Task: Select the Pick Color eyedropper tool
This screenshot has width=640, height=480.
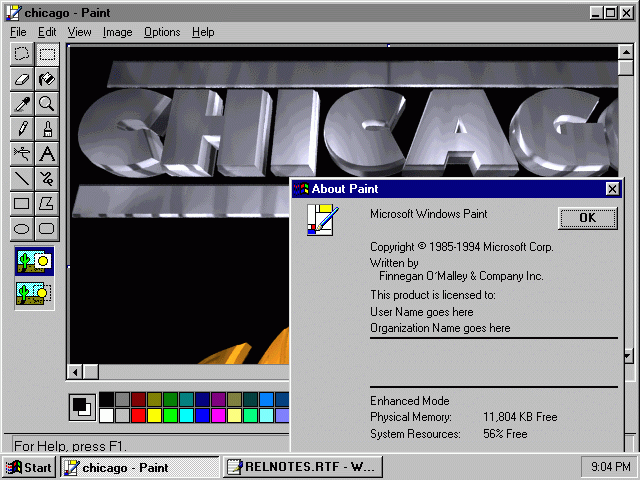Action: coord(22,104)
